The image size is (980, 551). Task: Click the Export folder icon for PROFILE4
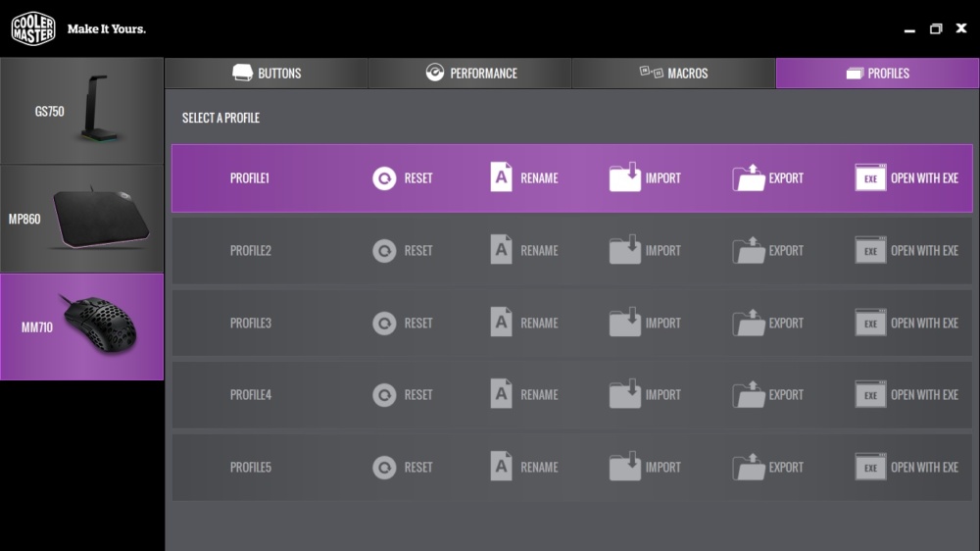pyautogui.click(x=749, y=395)
